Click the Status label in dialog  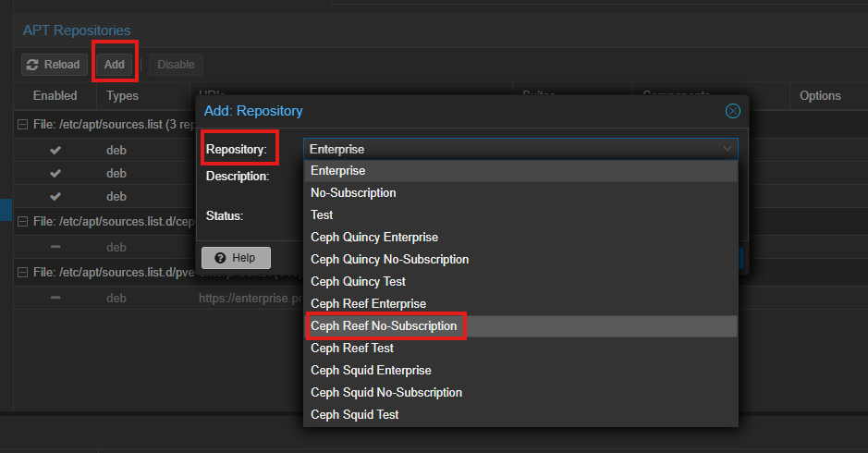(225, 216)
